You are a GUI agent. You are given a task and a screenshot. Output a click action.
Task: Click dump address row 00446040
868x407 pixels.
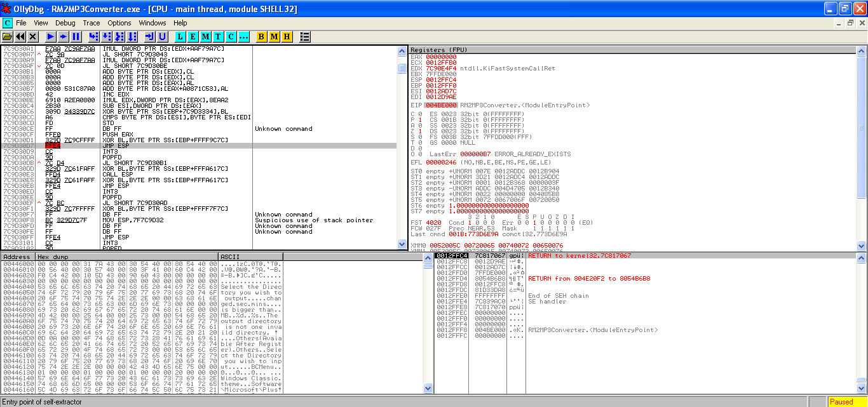pyautogui.click(x=142, y=286)
